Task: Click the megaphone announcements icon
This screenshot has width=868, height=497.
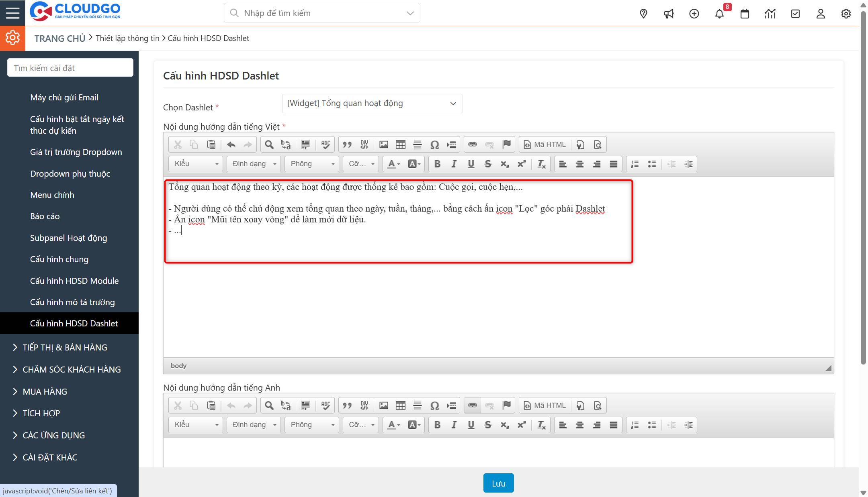Action: [x=669, y=14]
